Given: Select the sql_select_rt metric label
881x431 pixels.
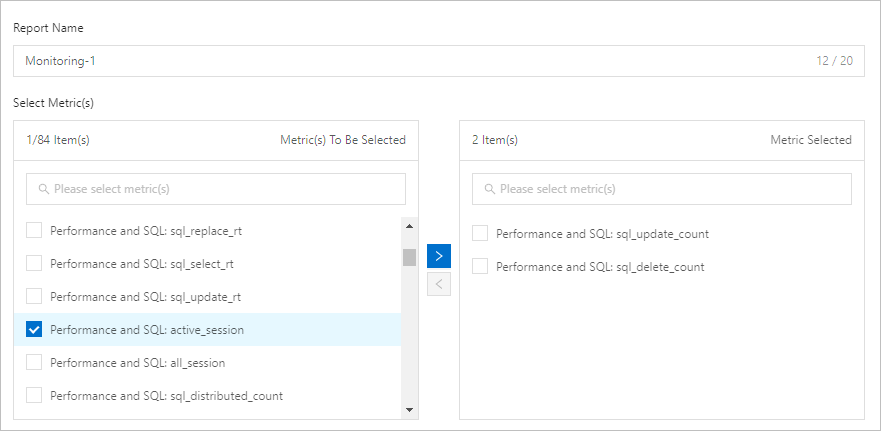Looking at the screenshot, I should click(142, 264).
